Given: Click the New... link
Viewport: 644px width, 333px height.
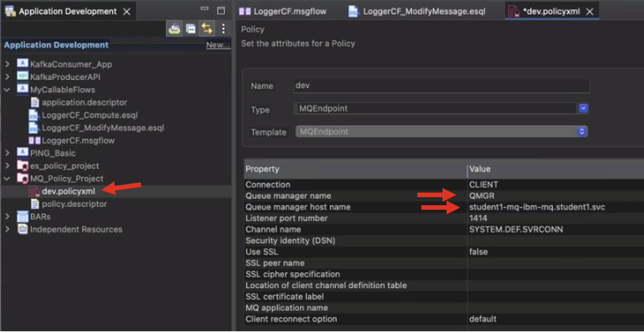Looking at the screenshot, I should tap(218, 45).
